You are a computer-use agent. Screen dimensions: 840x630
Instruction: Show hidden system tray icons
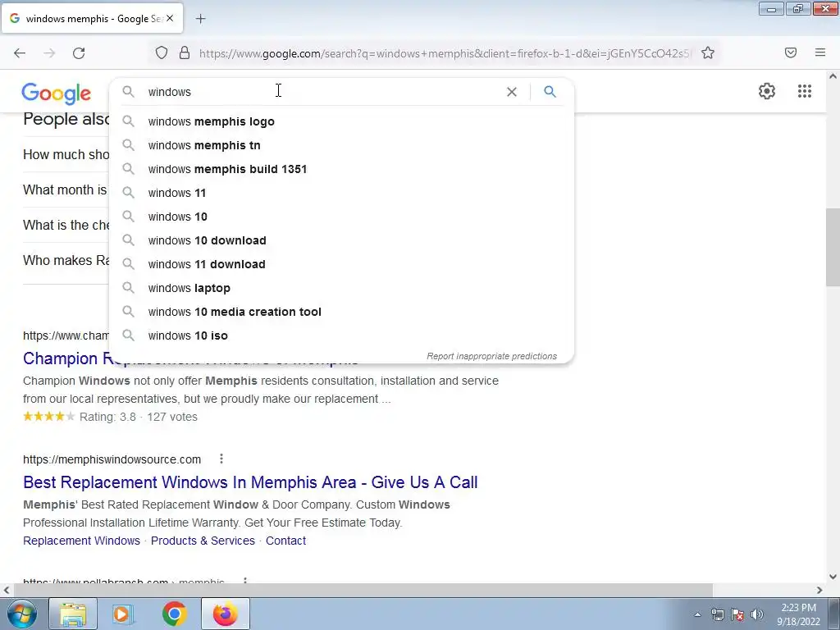click(697, 614)
